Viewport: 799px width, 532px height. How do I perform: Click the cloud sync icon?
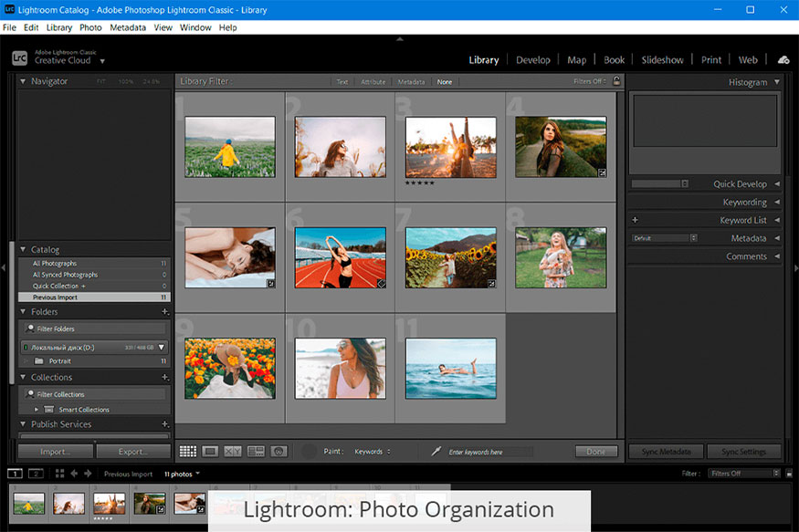coord(783,60)
